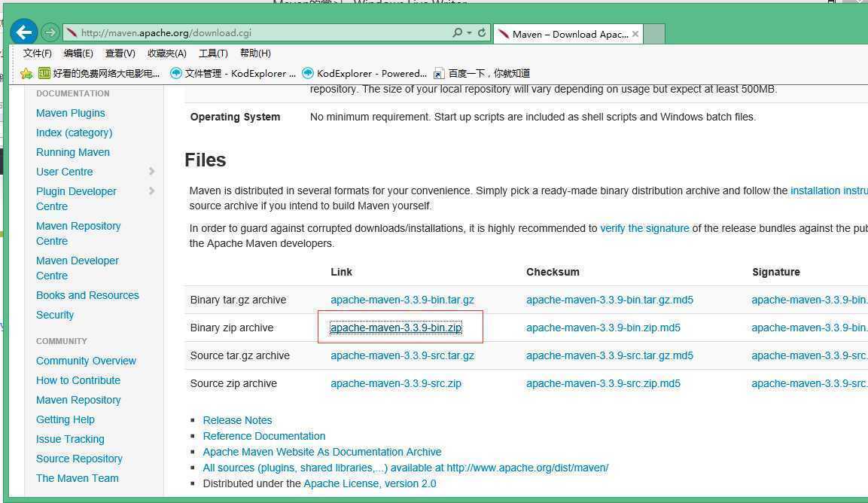
Task: Open the 文件(F) menu
Action: pos(38,53)
